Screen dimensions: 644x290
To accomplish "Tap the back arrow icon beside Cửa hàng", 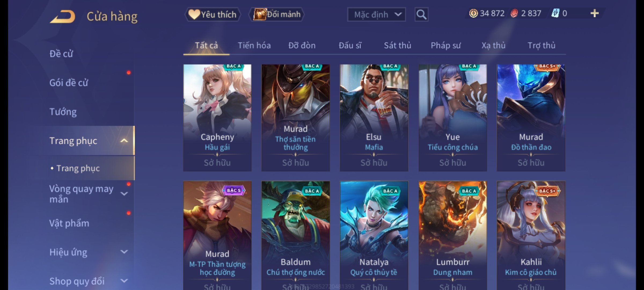I will (x=62, y=17).
